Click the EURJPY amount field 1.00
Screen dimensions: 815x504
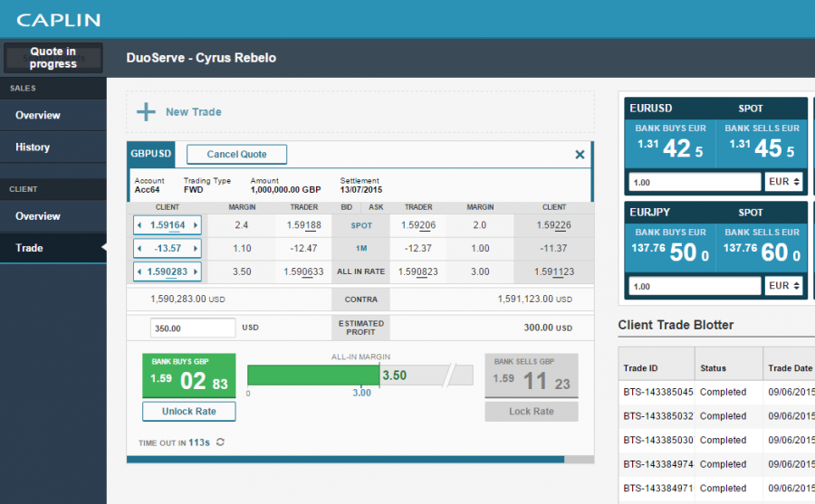(x=695, y=286)
